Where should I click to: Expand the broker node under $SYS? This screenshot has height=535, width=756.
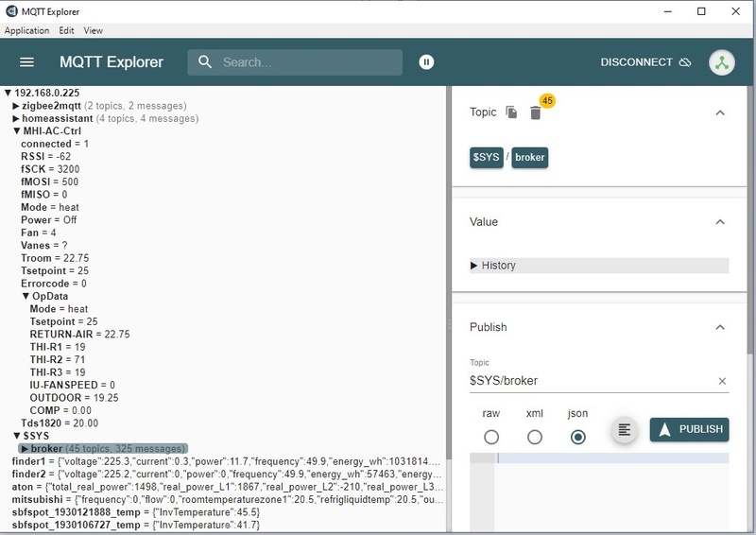(25, 449)
